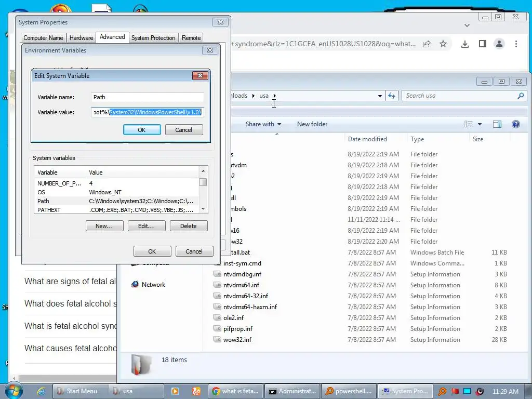Toggle Chrome side panel icon

tap(483, 44)
